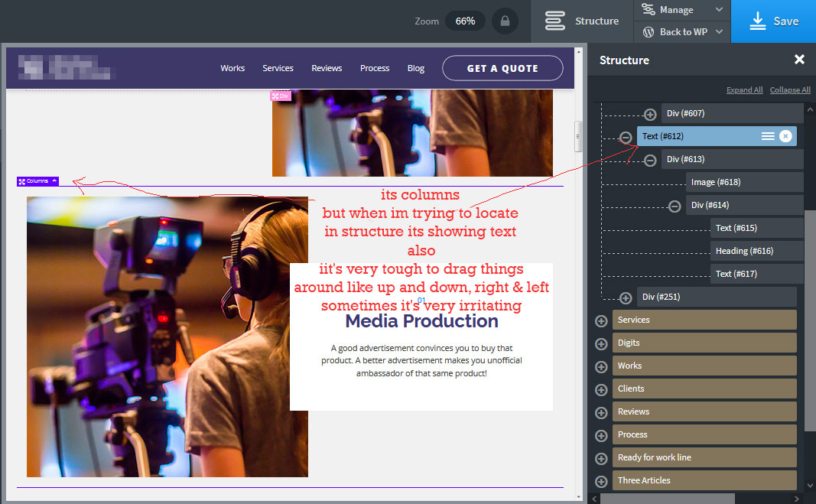Click the large camera operator image
The height and width of the screenshot is (504, 816).
click(x=167, y=337)
